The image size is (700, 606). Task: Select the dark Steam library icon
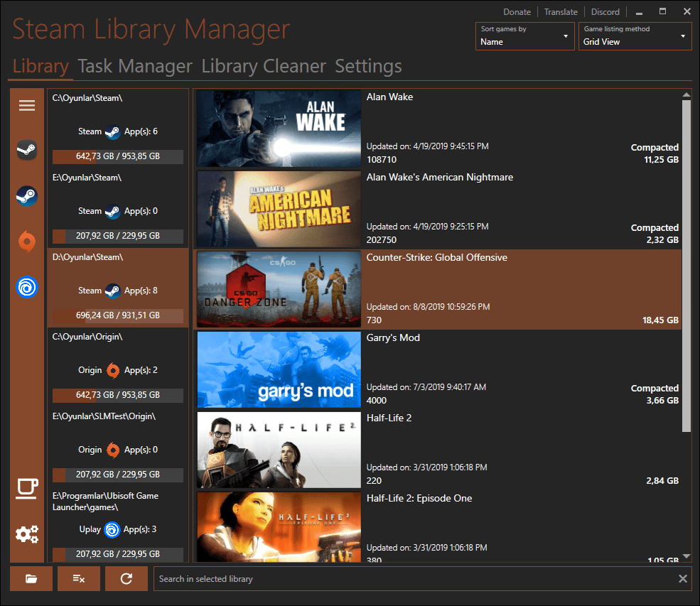coord(26,150)
